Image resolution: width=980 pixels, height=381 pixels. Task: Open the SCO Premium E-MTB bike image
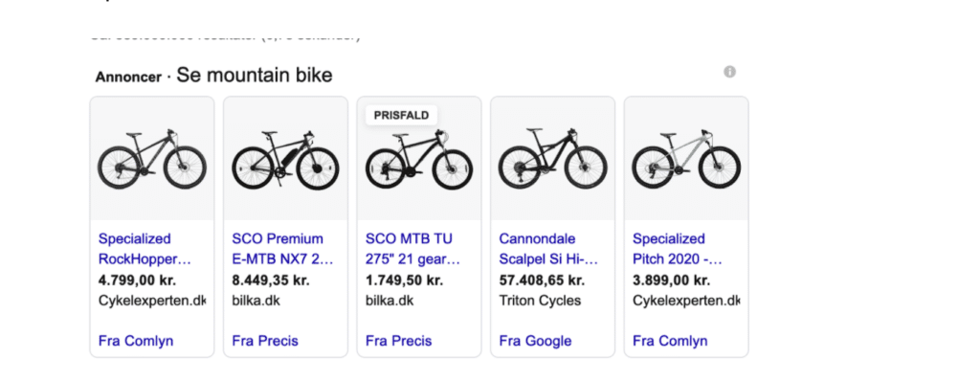pyautogui.click(x=285, y=158)
